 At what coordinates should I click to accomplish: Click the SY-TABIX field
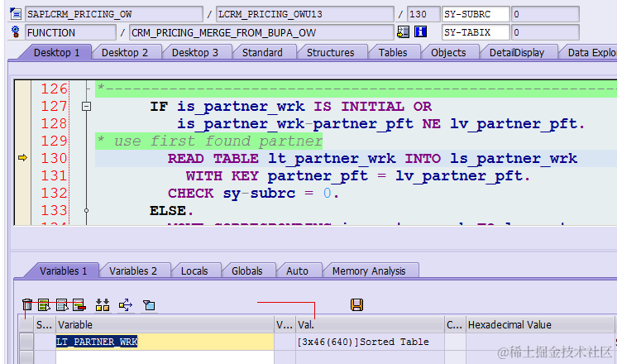tap(476, 32)
